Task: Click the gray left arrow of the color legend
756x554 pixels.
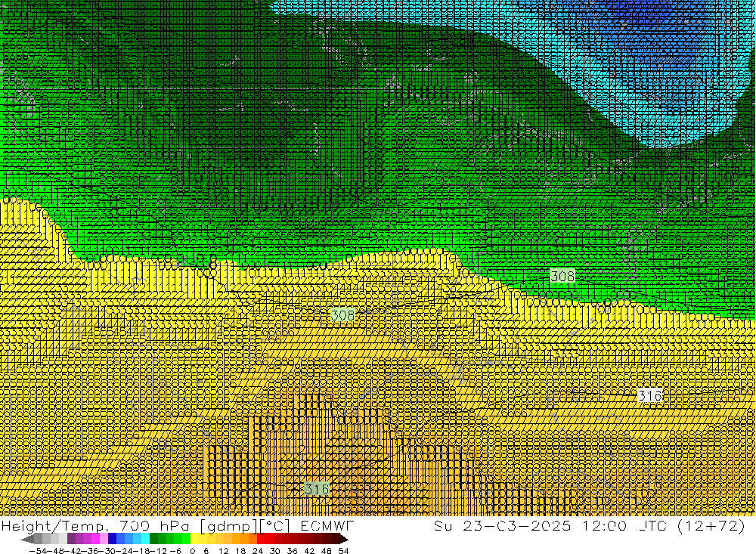Action: tap(28, 539)
